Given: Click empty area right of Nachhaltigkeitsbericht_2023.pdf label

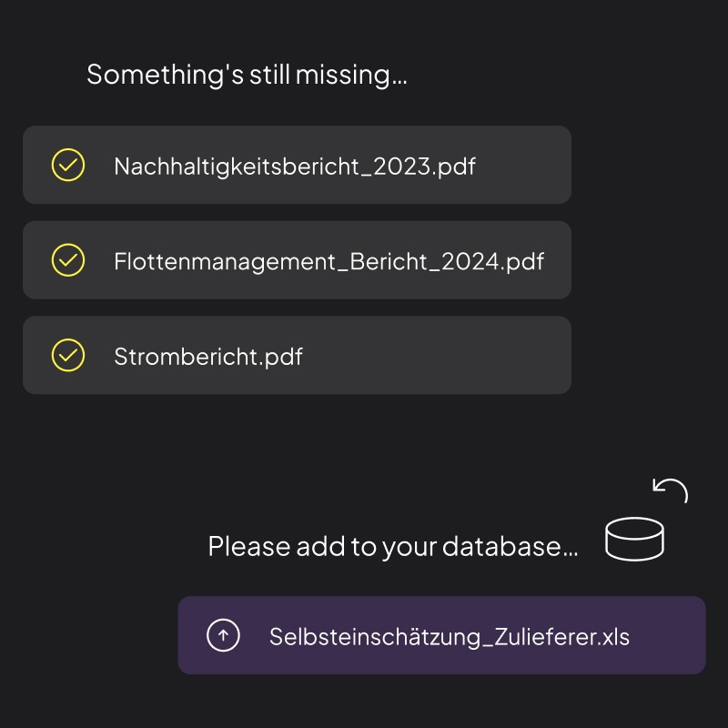Looking at the screenshot, I should [524, 165].
